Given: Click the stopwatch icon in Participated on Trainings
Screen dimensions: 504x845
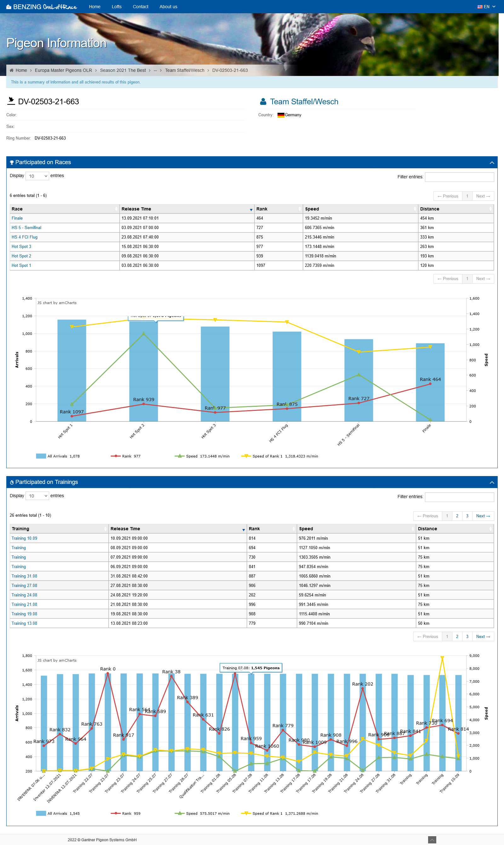Looking at the screenshot, I should (12, 482).
